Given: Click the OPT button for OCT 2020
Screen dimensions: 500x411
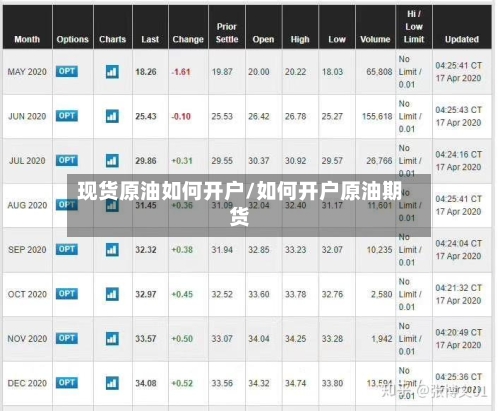Looking at the screenshot, I should [67, 294].
